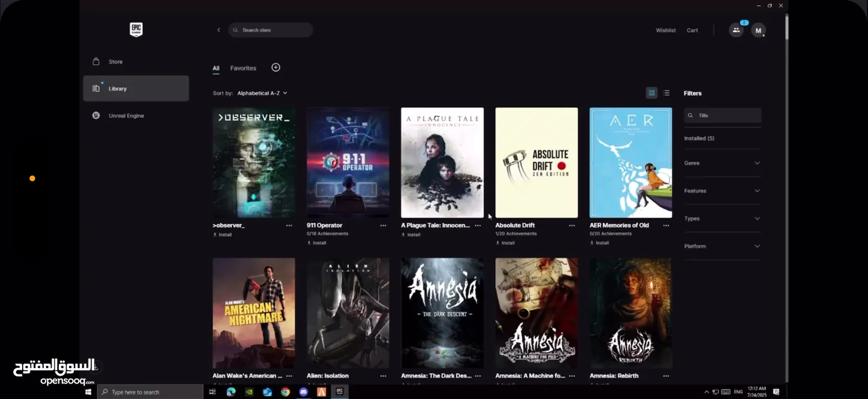The height and width of the screenshot is (399, 868).
Task: Expand the Genre filter
Action: [x=722, y=163]
